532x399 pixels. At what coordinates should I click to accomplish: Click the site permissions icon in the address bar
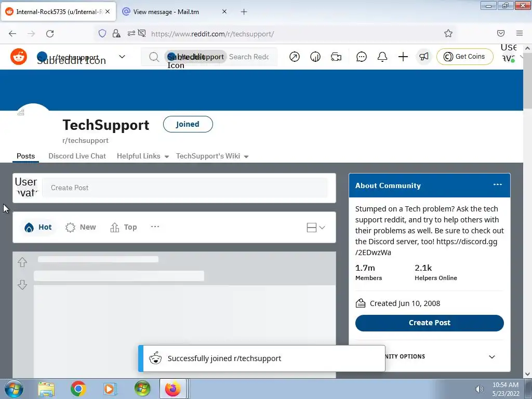click(131, 33)
